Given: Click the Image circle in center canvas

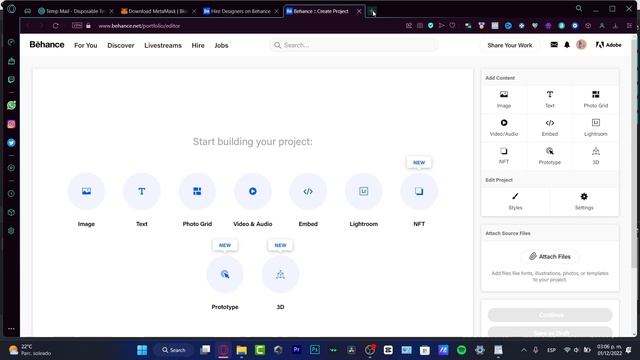Looking at the screenshot, I should pyautogui.click(x=86, y=191).
